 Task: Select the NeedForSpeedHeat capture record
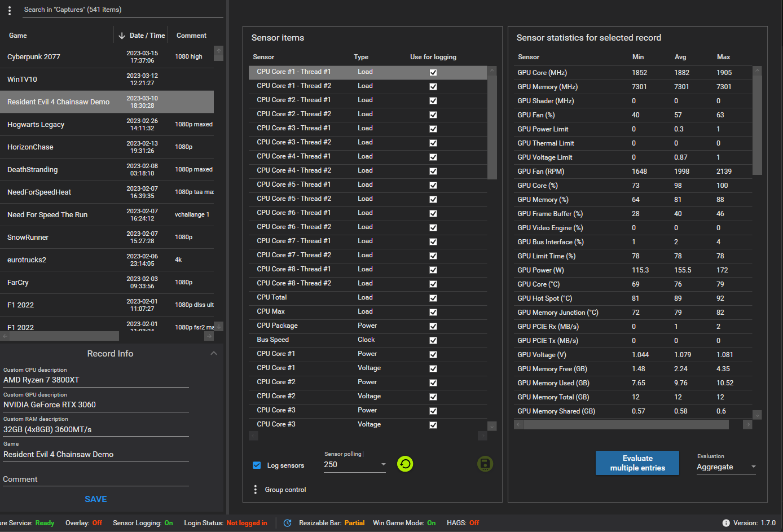click(x=107, y=192)
